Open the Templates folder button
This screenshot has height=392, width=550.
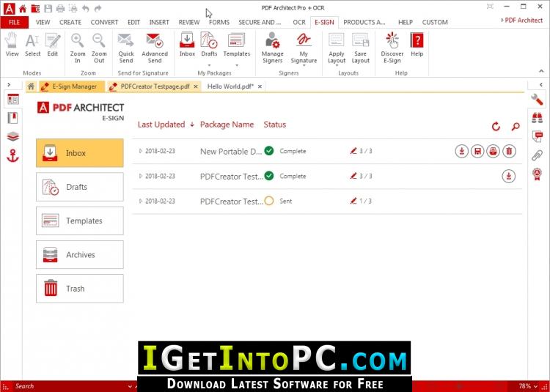(x=80, y=221)
